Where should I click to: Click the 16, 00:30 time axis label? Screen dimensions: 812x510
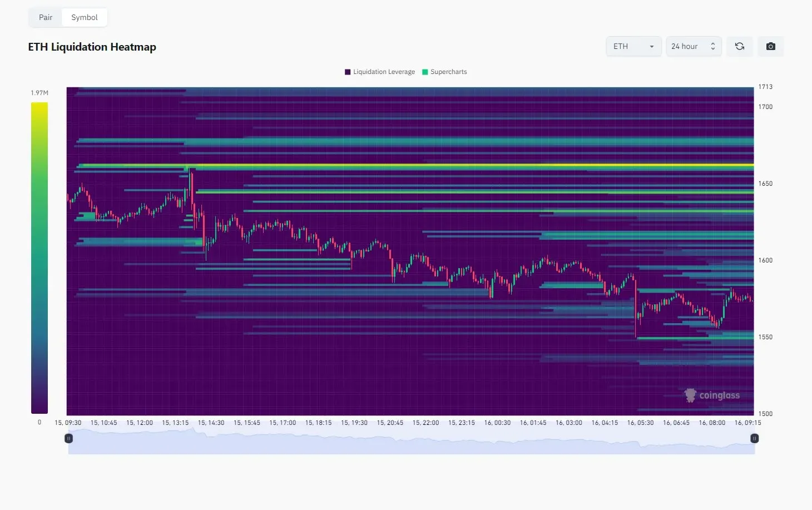click(497, 423)
